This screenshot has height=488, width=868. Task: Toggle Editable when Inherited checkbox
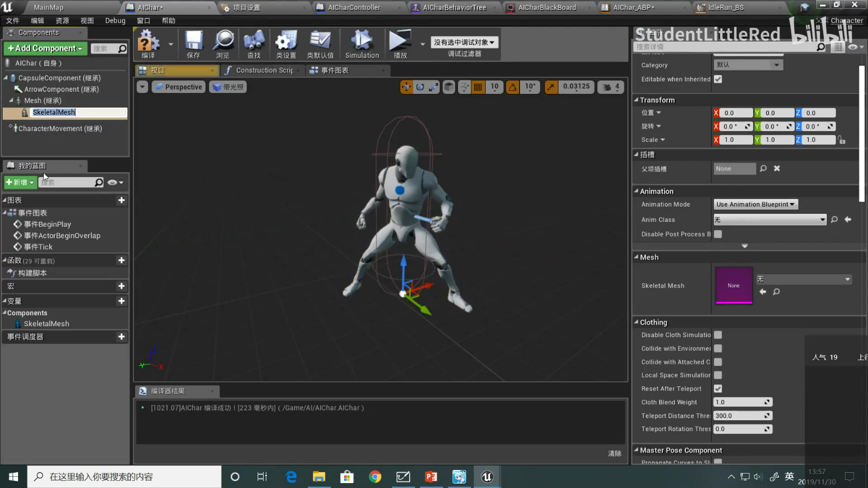point(718,79)
